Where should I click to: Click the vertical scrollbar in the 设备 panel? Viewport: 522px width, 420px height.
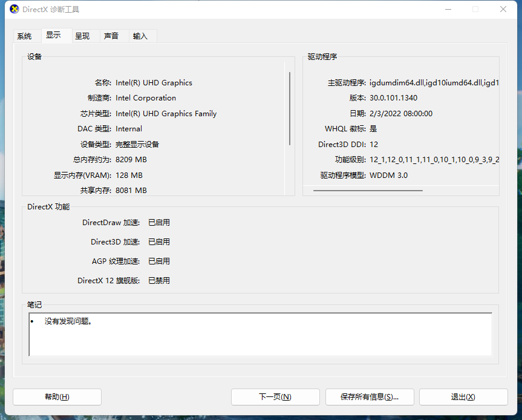click(x=290, y=109)
